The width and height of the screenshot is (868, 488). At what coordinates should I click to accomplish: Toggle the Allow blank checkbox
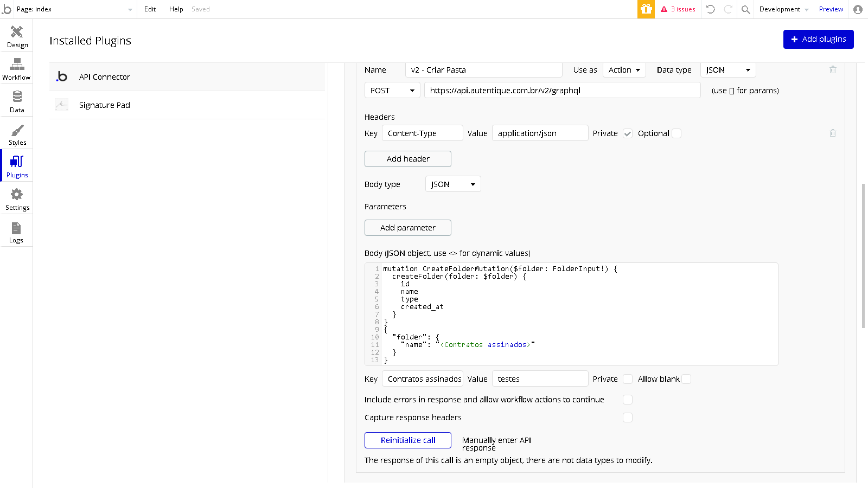point(686,379)
